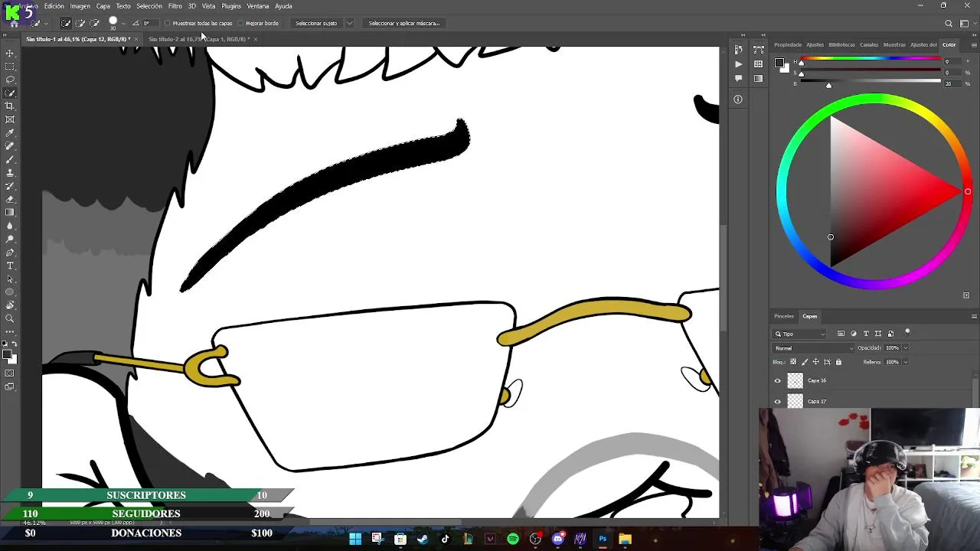980x551 pixels.
Task: Select the Pen tool
Action: tap(10, 253)
